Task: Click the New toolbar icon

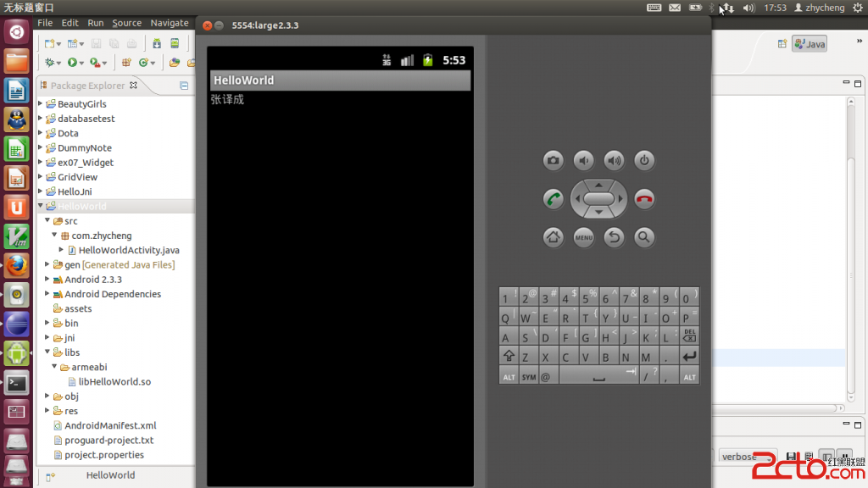Action: click(49, 43)
